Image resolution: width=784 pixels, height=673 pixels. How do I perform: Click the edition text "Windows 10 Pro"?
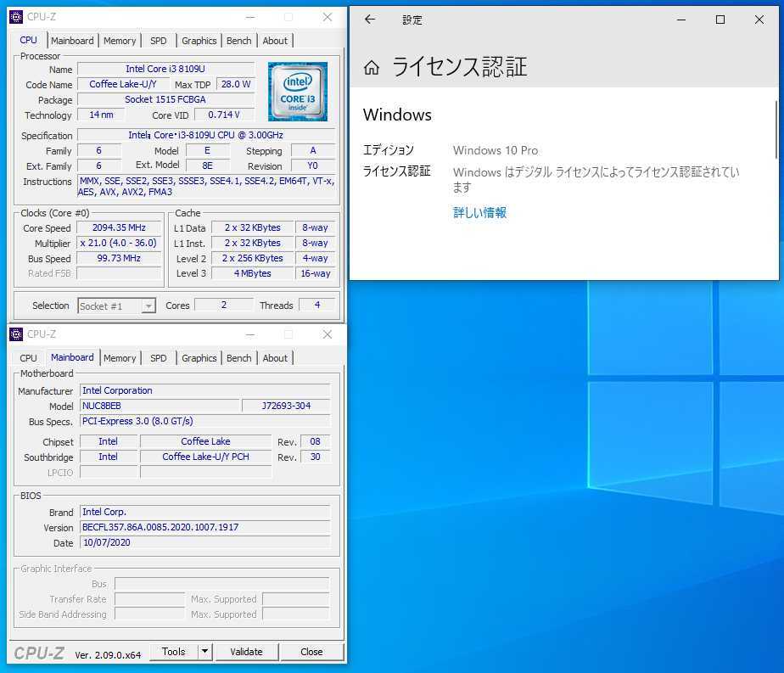point(496,150)
